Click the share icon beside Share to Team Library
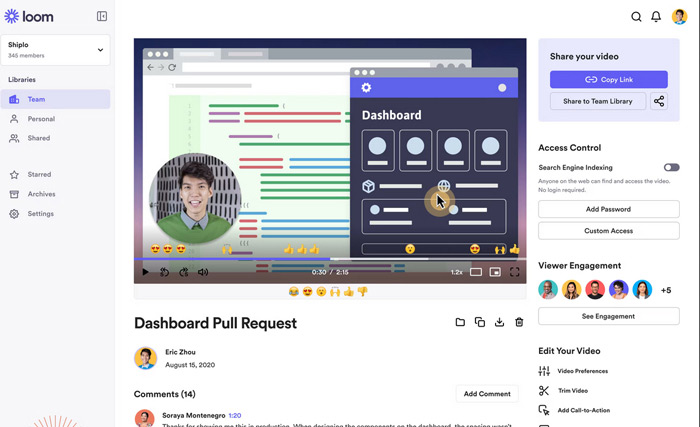This screenshot has width=700, height=427. [x=659, y=101]
